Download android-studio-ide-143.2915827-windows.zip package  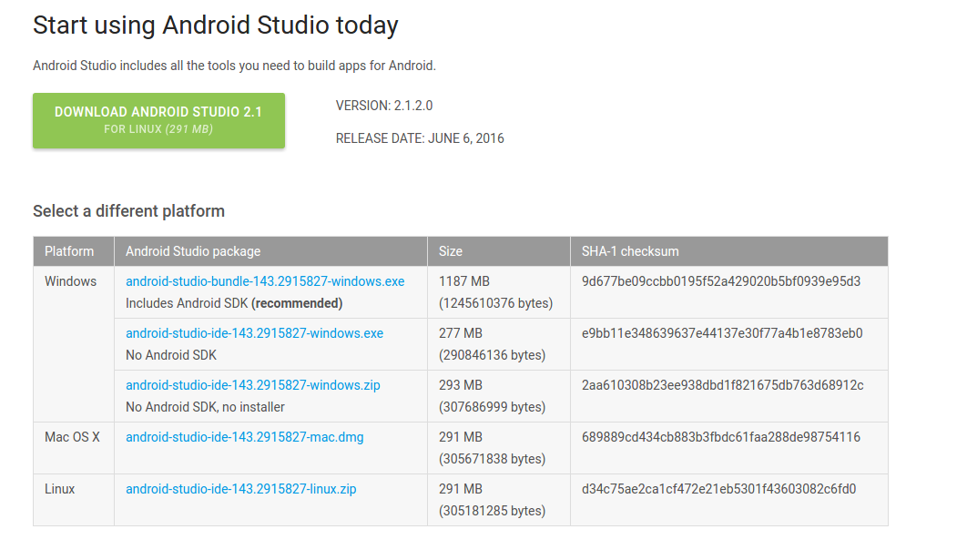253,385
